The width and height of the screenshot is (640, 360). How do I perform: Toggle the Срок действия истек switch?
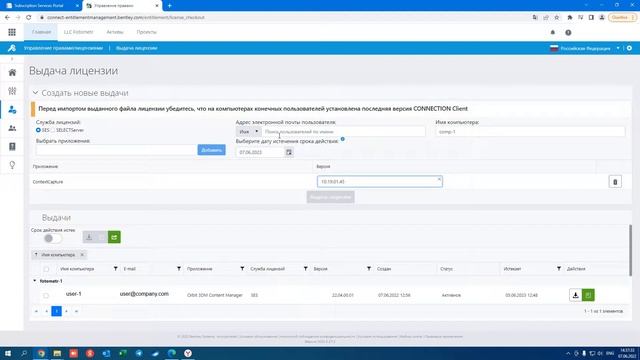tap(53, 238)
